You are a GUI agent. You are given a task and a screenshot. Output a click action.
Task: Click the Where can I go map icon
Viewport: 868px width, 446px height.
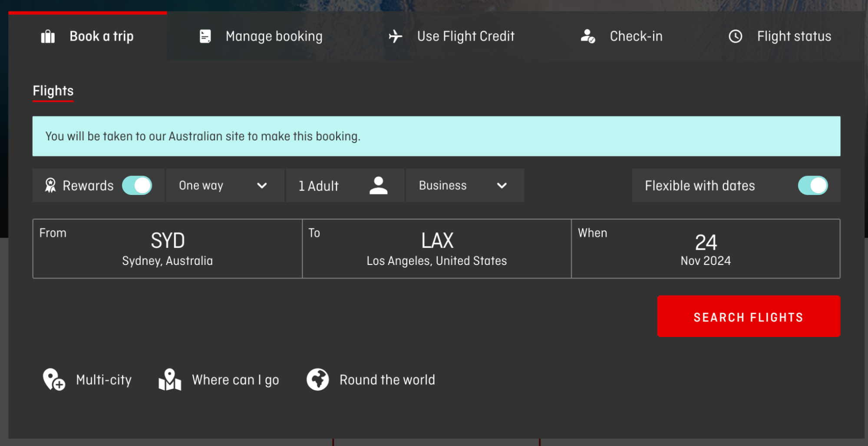169,380
